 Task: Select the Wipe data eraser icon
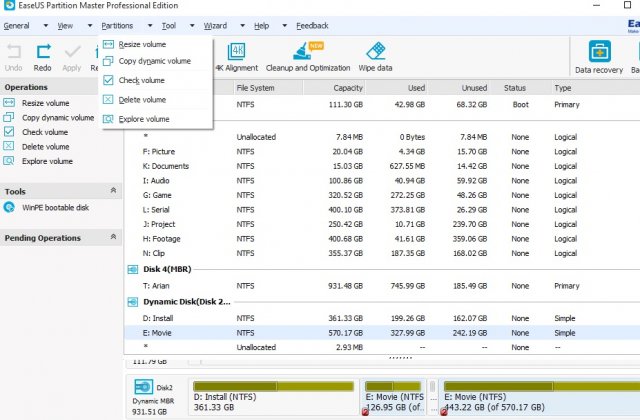(376, 56)
